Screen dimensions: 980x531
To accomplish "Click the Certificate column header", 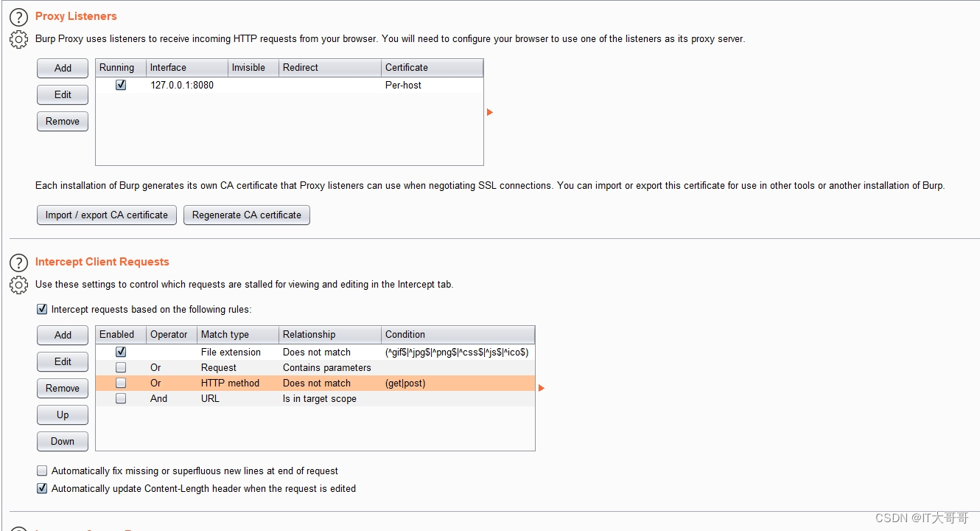I will [x=433, y=67].
